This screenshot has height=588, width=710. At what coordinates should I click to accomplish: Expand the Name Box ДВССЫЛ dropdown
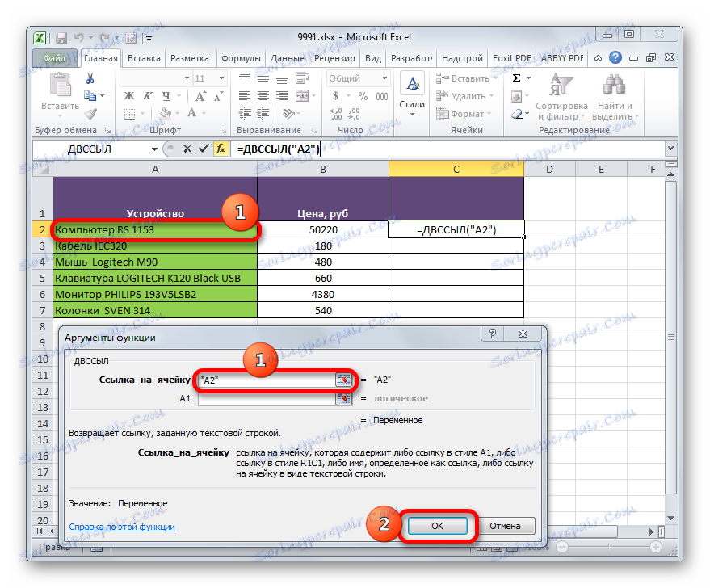pos(154,149)
